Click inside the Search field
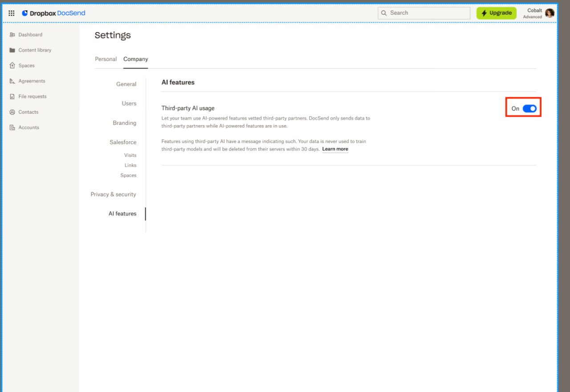 pyautogui.click(x=423, y=13)
